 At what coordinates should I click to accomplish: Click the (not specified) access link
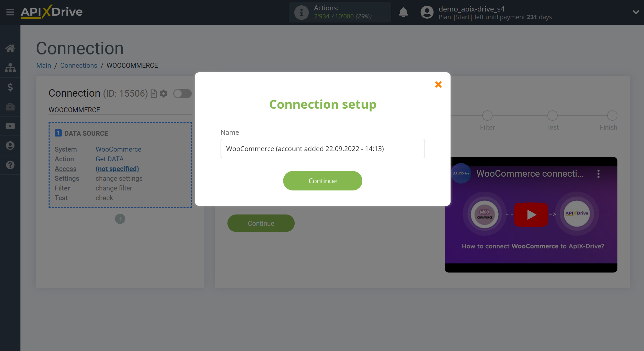click(117, 169)
